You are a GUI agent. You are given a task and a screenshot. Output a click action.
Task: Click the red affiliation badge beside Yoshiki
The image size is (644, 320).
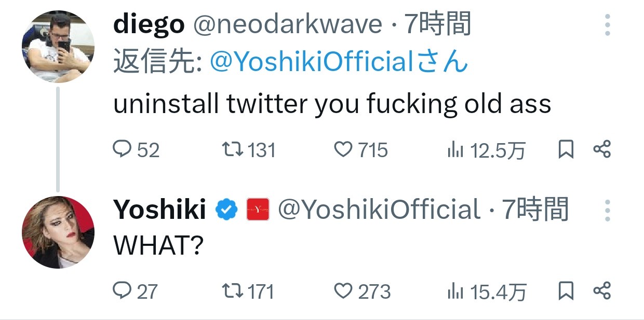pyautogui.click(x=258, y=210)
